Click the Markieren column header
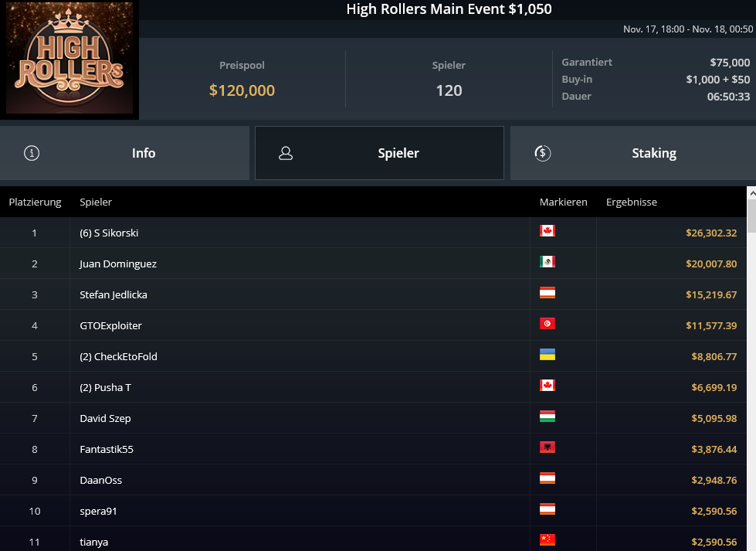The image size is (756, 551). click(564, 202)
